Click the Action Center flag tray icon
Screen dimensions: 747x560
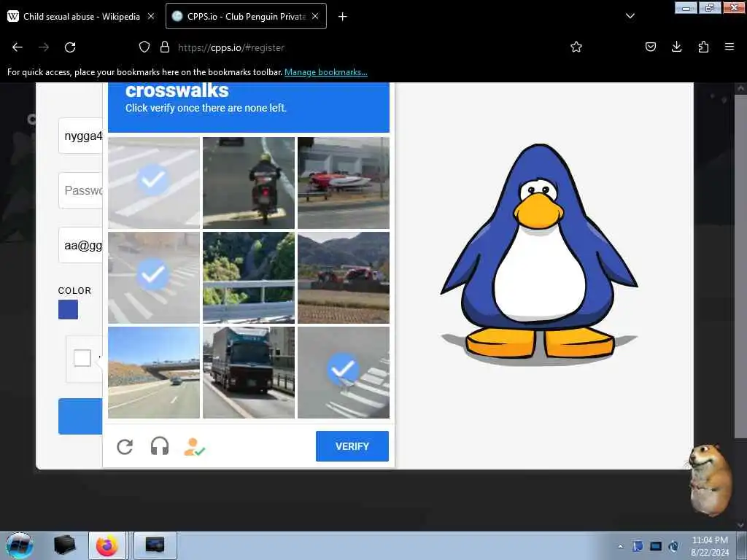tap(638, 546)
